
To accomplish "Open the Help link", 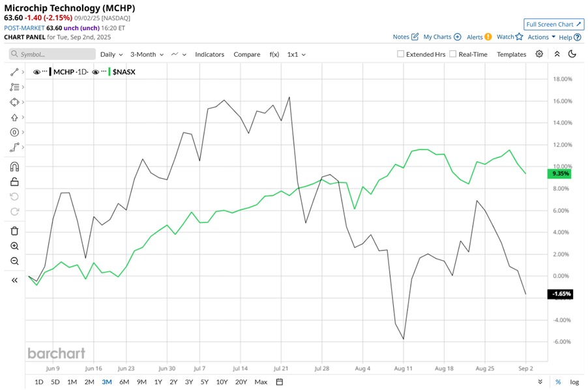I will point(565,37).
